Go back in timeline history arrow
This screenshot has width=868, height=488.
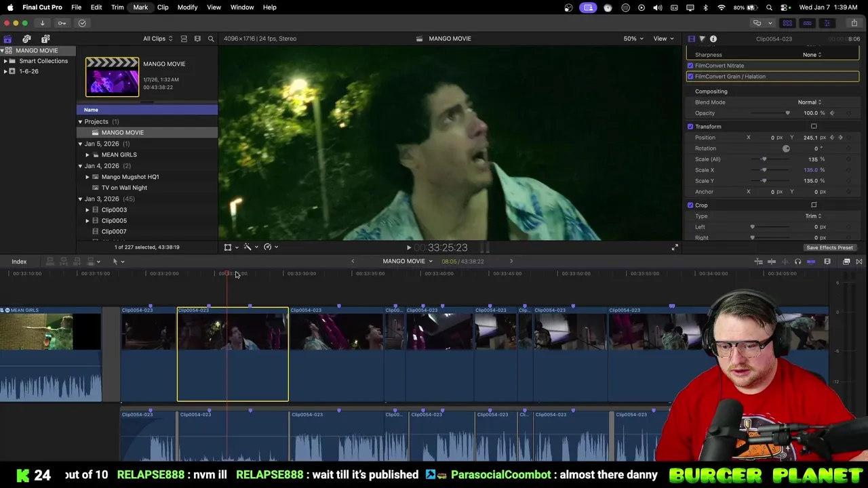(353, 261)
